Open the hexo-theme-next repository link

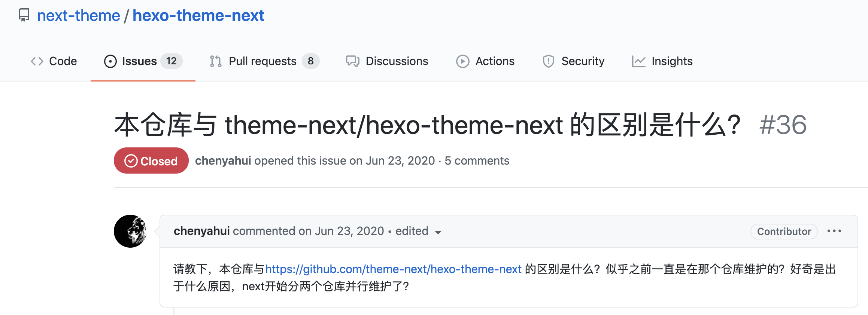(198, 16)
